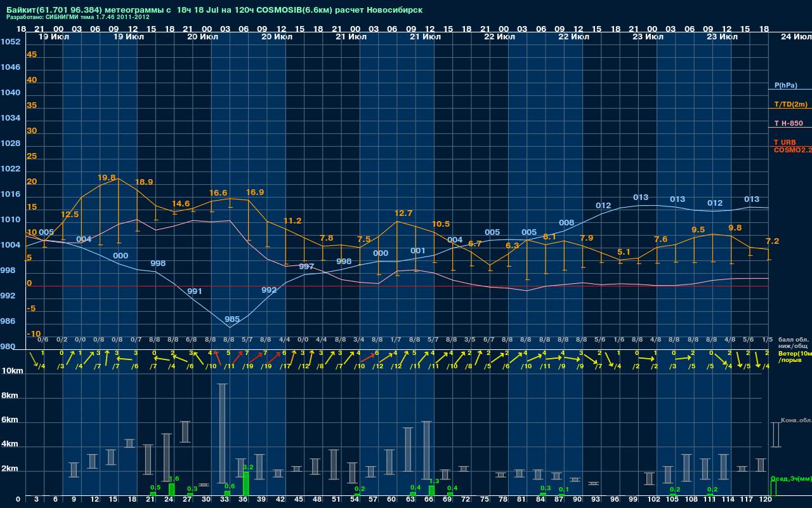Click the Разработано: СИБНИГМИ subtitle line
The height and width of the screenshot is (508, 812).
tap(78, 17)
